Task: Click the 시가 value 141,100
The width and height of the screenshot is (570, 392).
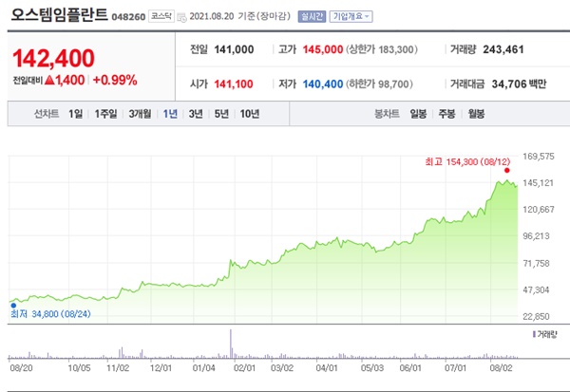Action: [234, 84]
